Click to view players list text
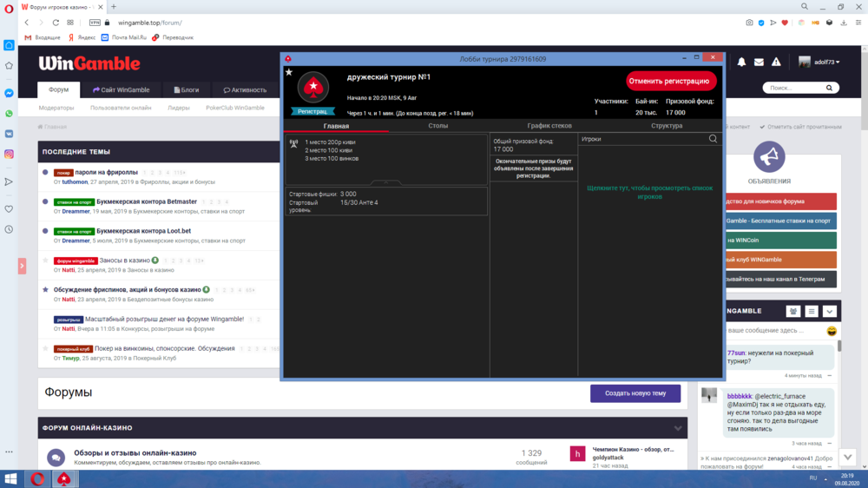The height and width of the screenshot is (488, 868). coord(650,192)
